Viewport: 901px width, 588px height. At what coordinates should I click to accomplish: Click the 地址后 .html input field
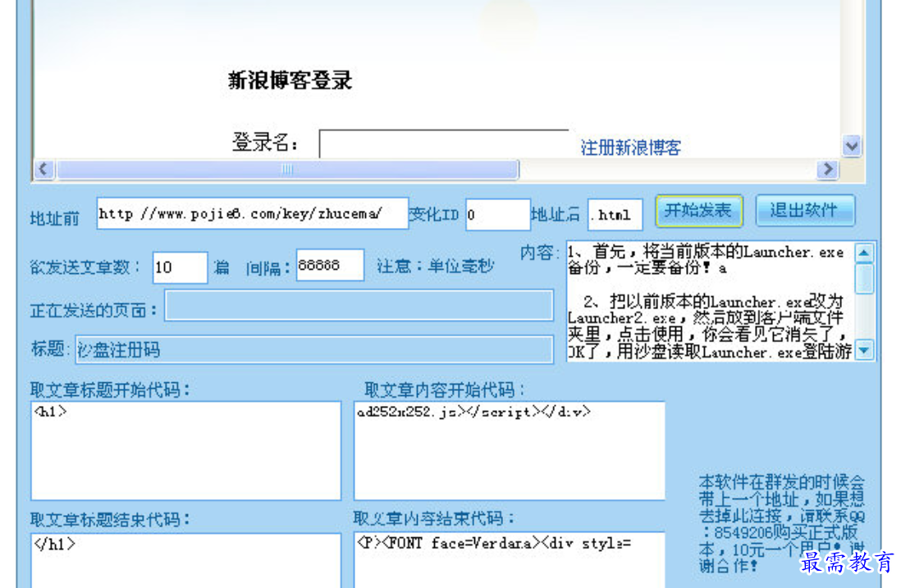615,215
